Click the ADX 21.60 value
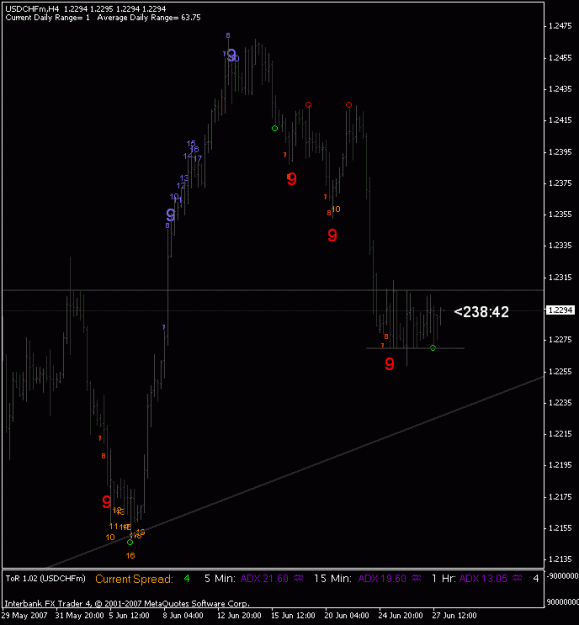Screen dimensions: 579x625 pos(264,578)
